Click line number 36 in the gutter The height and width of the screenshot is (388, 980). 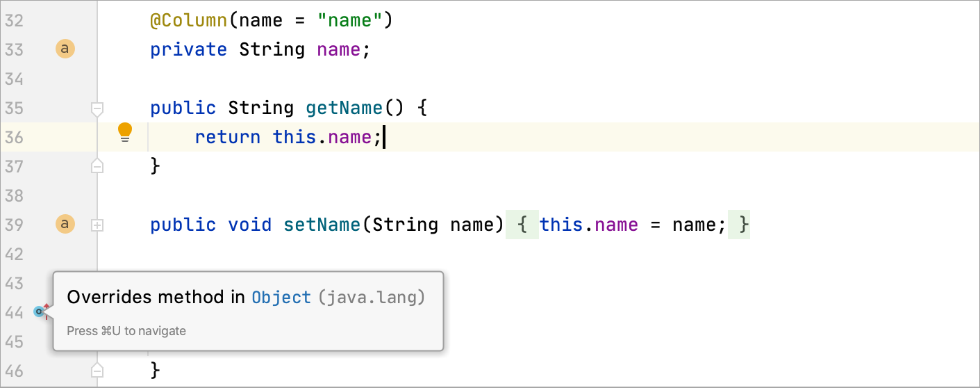[x=14, y=137]
